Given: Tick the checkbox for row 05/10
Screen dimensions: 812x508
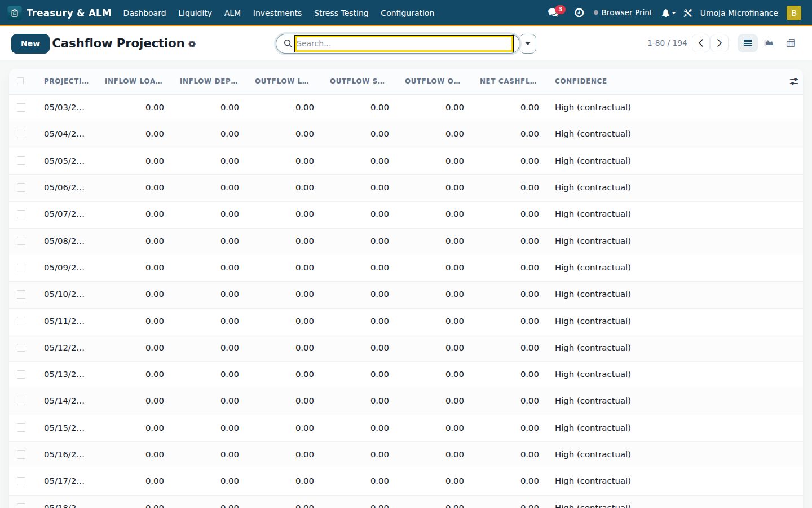Looking at the screenshot, I should pyautogui.click(x=21, y=294).
